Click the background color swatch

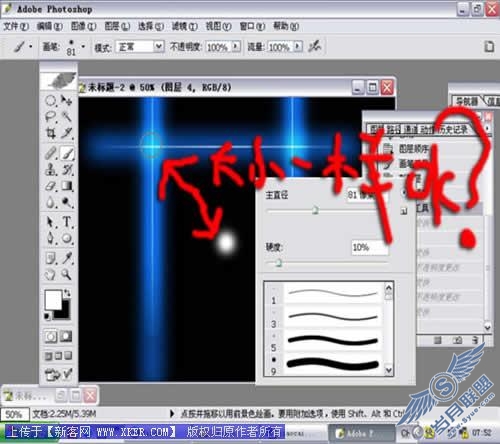(65, 313)
